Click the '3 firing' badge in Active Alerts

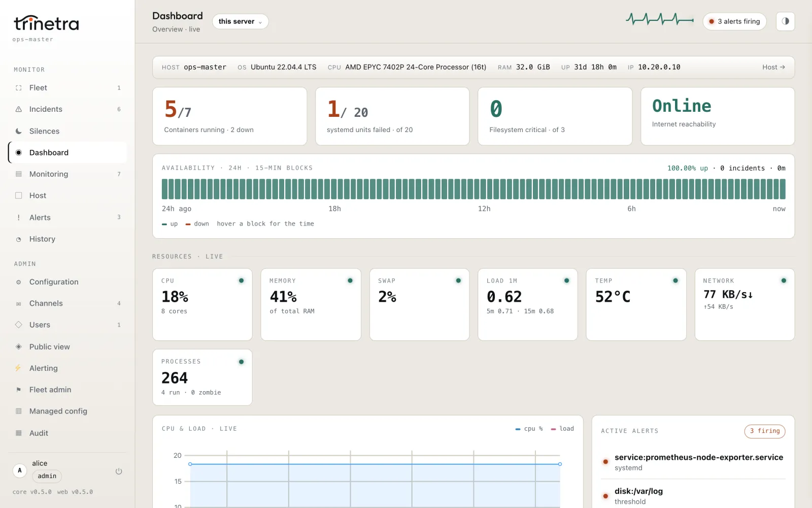[765, 431]
